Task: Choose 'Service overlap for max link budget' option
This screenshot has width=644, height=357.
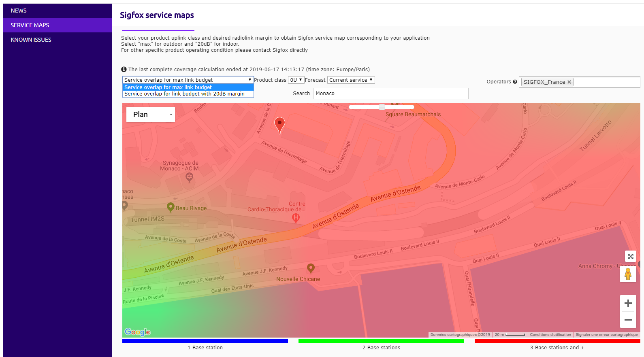Action: tap(188, 87)
